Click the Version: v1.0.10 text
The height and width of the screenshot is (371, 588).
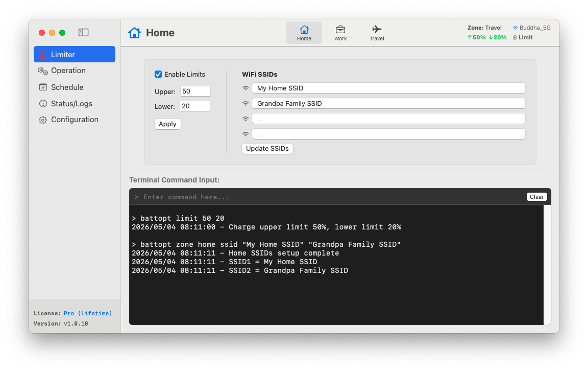pos(61,323)
